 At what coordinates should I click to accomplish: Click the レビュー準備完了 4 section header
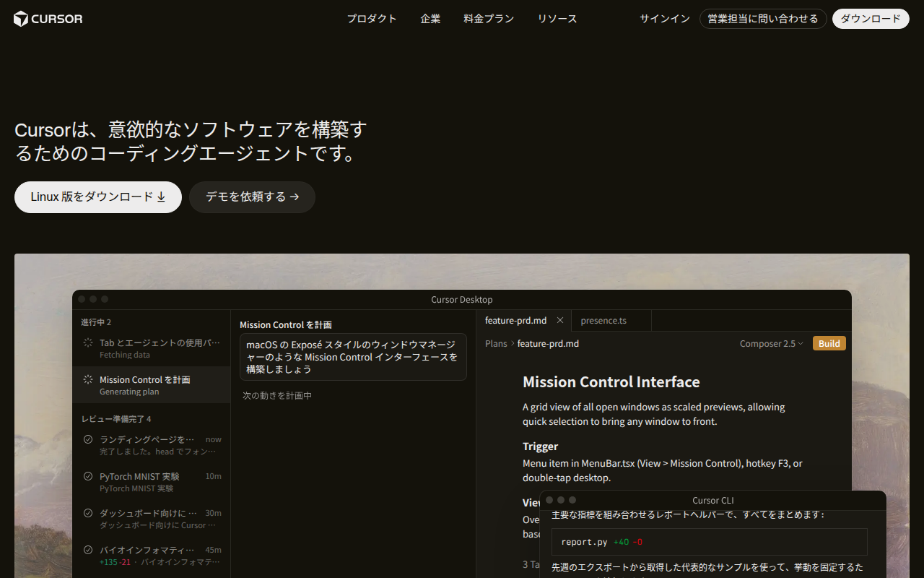(x=116, y=419)
